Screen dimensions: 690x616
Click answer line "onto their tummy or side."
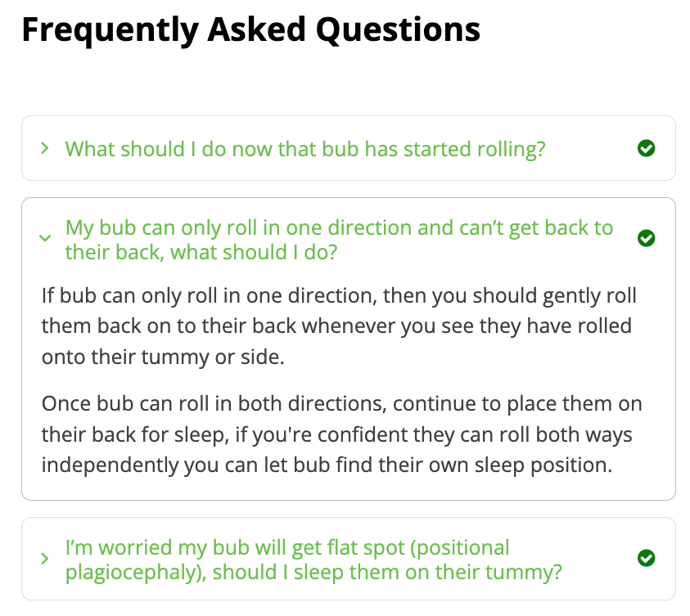click(x=163, y=357)
